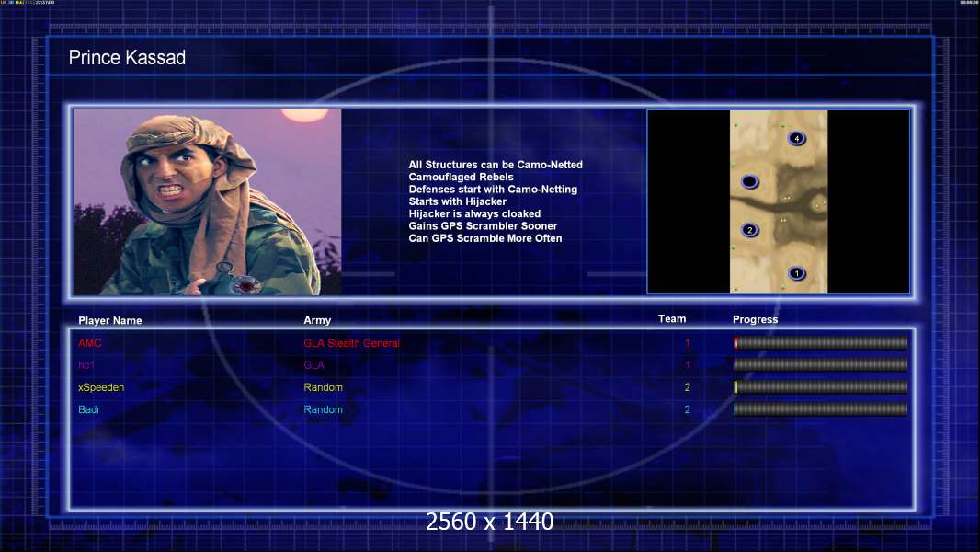Click 'Gains GPS Scrambler Sooner' line
This screenshot has height=552, width=980.
[483, 226]
